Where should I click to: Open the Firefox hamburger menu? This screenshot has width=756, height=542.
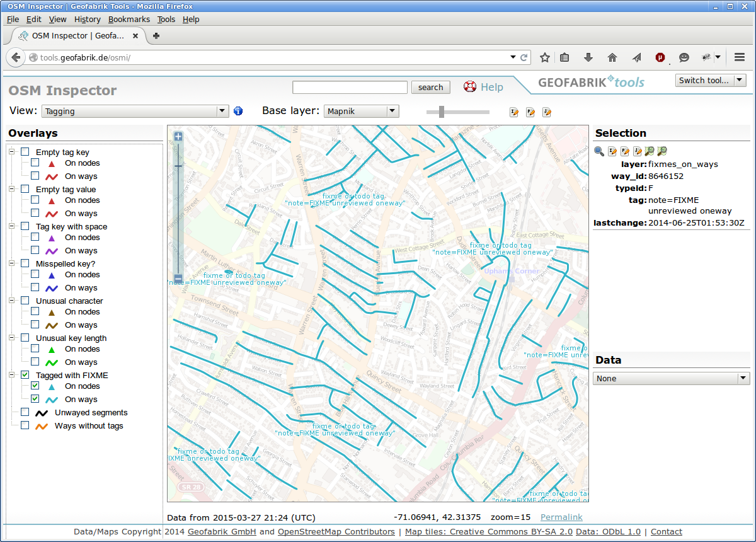click(x=740, y=57)
